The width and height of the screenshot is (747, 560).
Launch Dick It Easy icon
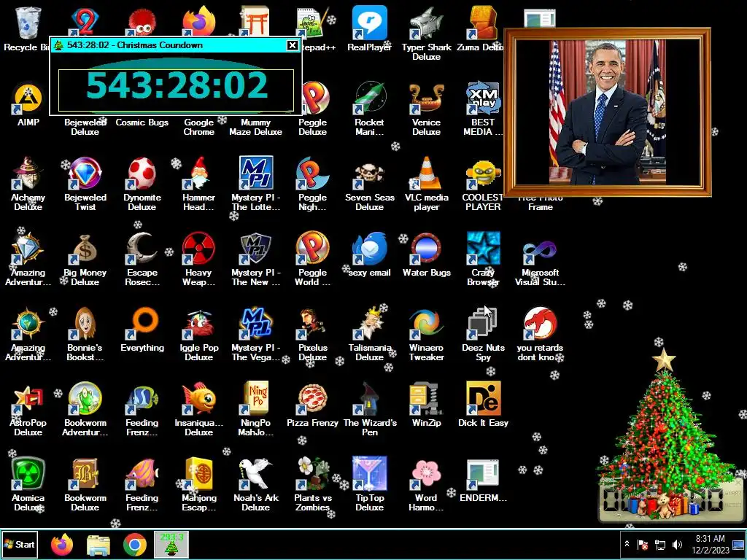[483, 399]
